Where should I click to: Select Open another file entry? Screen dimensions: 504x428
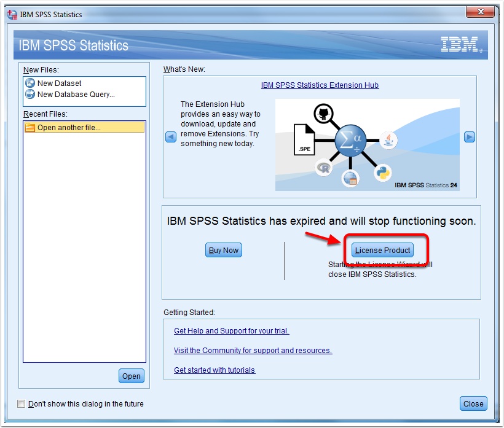click(x=84, y=128)
